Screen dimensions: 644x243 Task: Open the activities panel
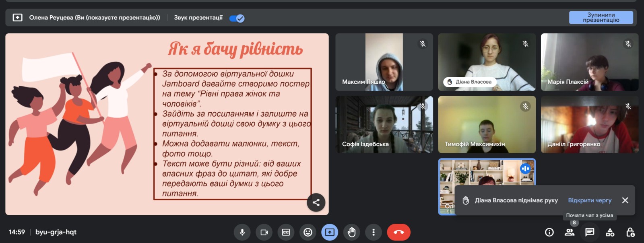tap(610, 232)
